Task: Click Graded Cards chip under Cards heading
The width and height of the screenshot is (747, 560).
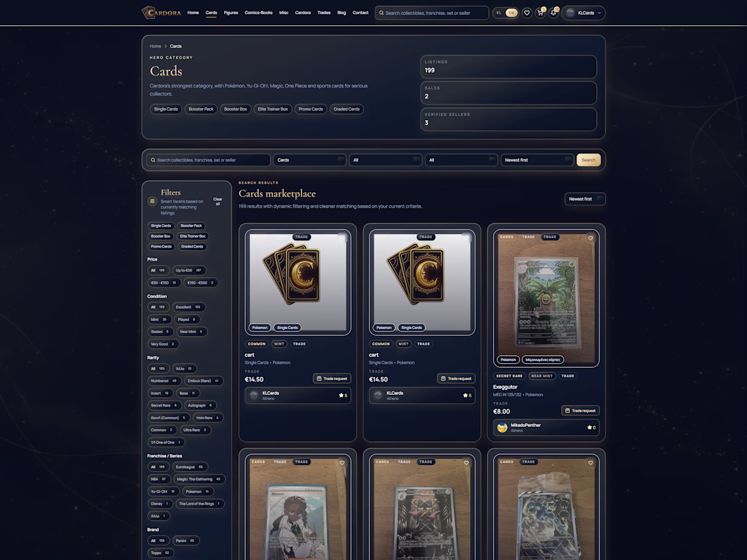Action: click(346, 109)
